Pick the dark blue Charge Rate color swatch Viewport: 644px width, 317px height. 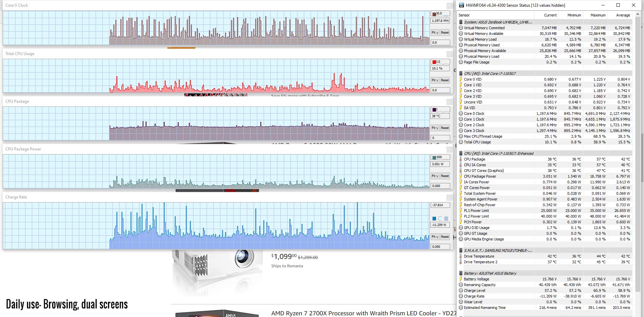pos(434,219)
